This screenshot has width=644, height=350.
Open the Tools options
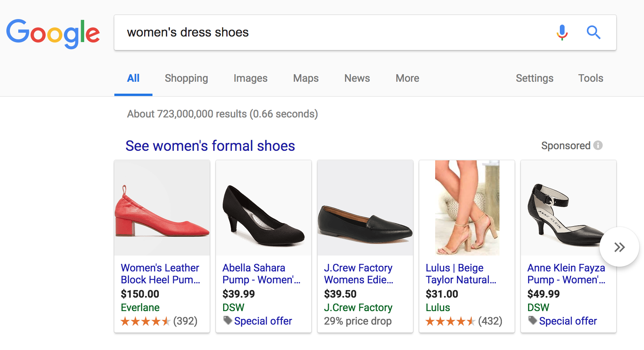(x=590, y=78)
